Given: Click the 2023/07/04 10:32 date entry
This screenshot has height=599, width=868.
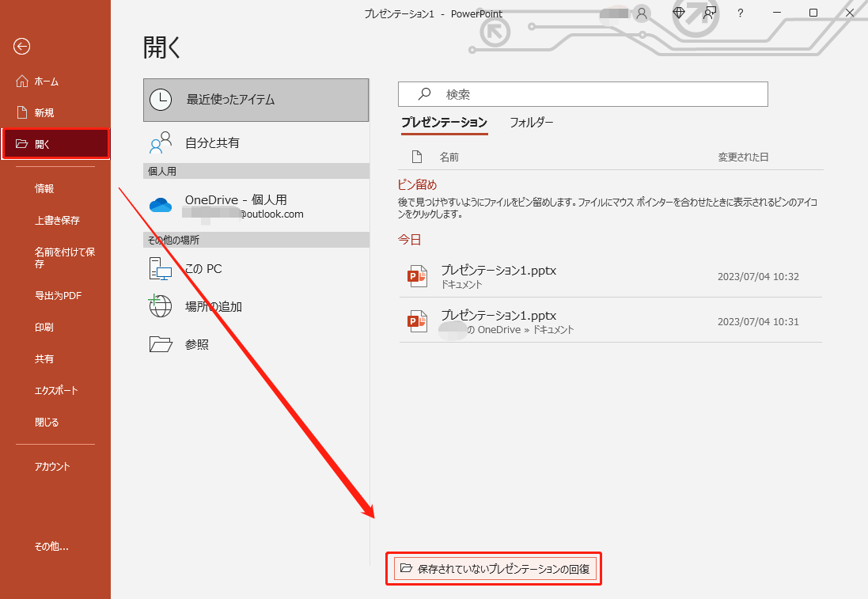Looking at the screenshot, I should click(758, 276).
